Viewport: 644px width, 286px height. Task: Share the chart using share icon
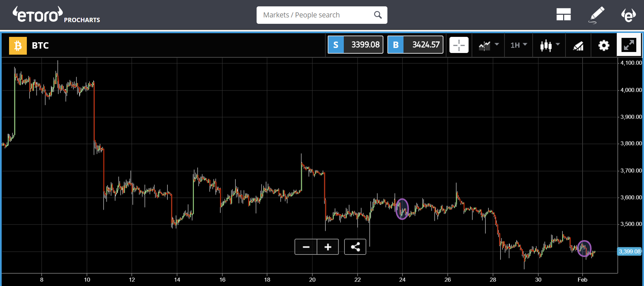click(x=355, y=247)
